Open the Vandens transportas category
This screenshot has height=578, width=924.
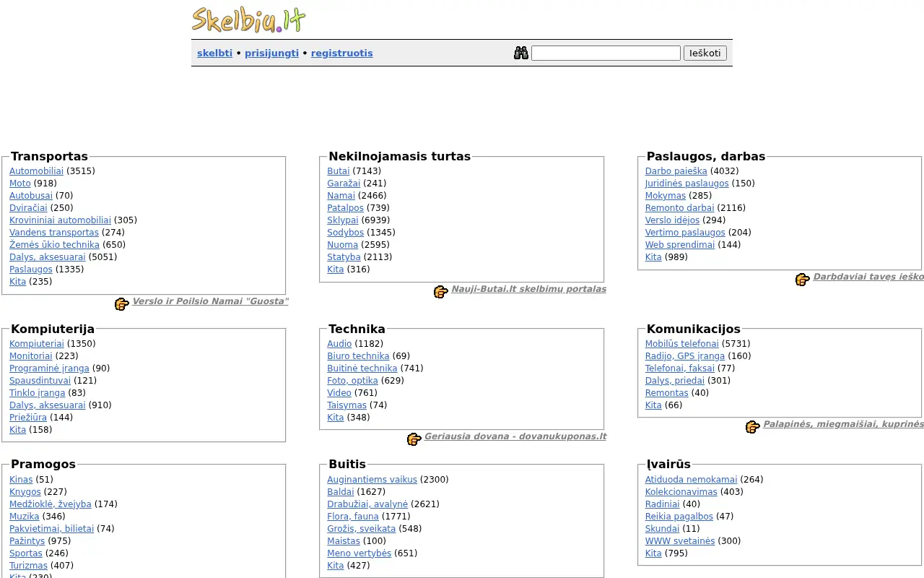54,233
